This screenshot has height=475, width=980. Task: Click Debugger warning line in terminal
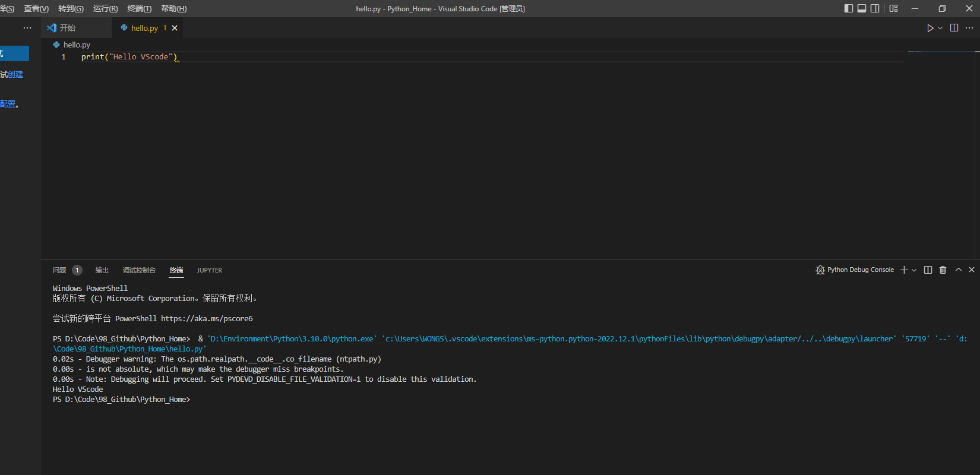(x=217, y=359)
